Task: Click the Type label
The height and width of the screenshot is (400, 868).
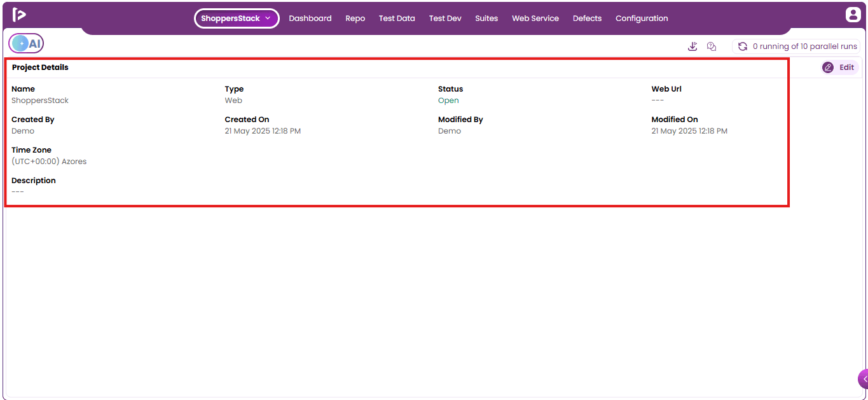Action: (x=234, y=89)
